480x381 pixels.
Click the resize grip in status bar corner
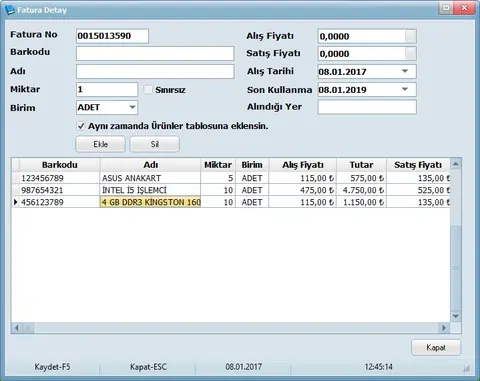pyautogui.click(x=467, y=368)
